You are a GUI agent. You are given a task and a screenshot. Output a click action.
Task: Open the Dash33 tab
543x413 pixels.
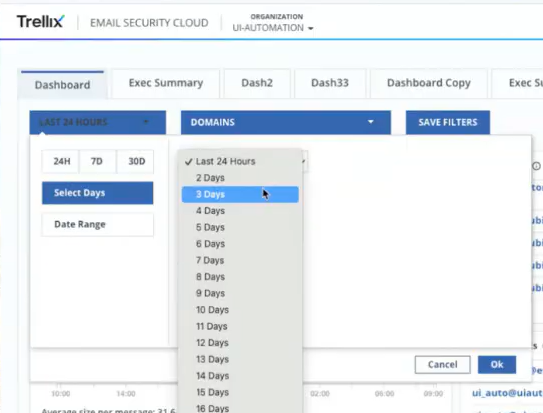[x=330, y=83]
